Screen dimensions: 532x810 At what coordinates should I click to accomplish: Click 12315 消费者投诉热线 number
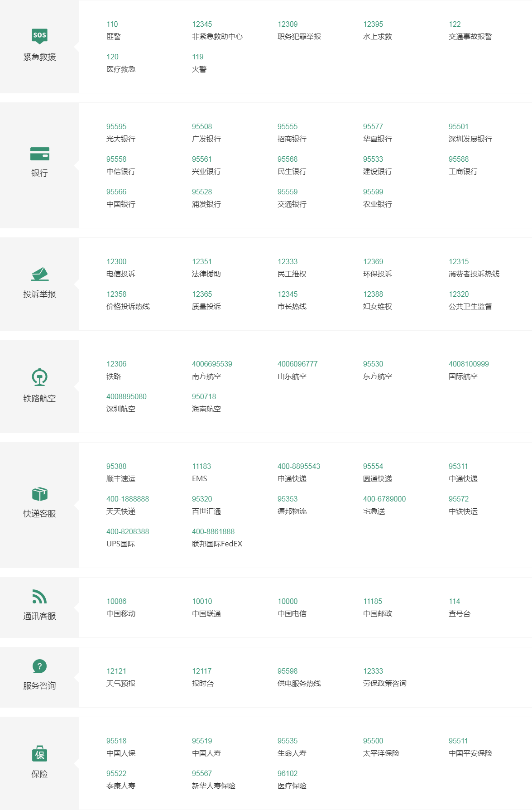[459, 262]
